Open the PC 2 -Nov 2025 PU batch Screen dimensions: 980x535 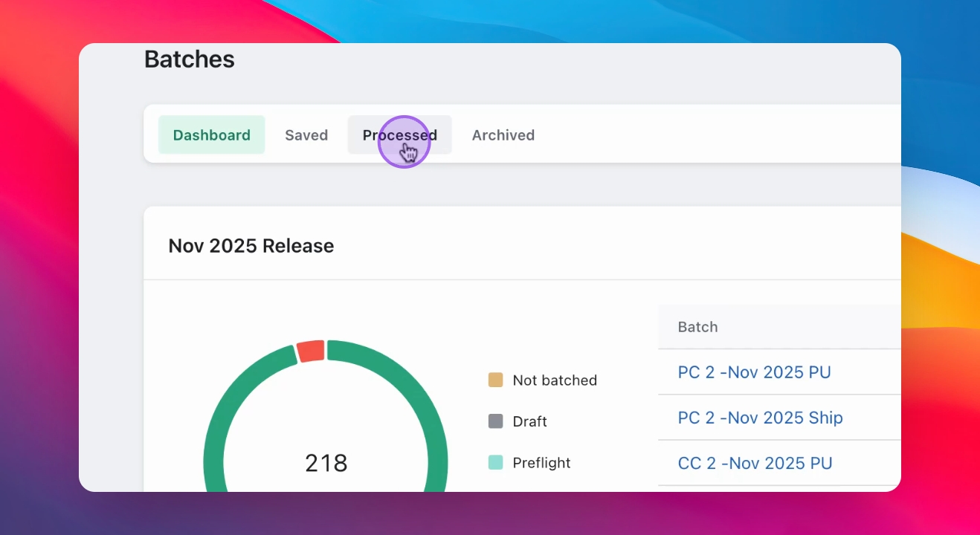(x=754, y=372)
